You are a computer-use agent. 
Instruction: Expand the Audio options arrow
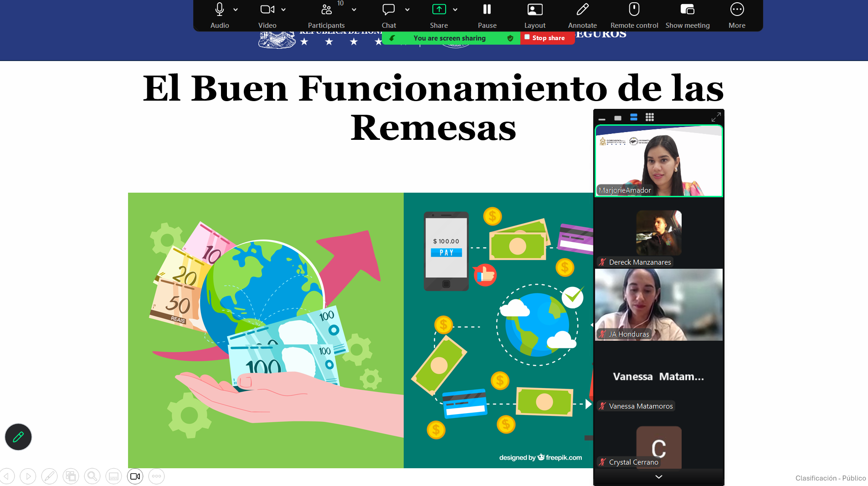236,10
